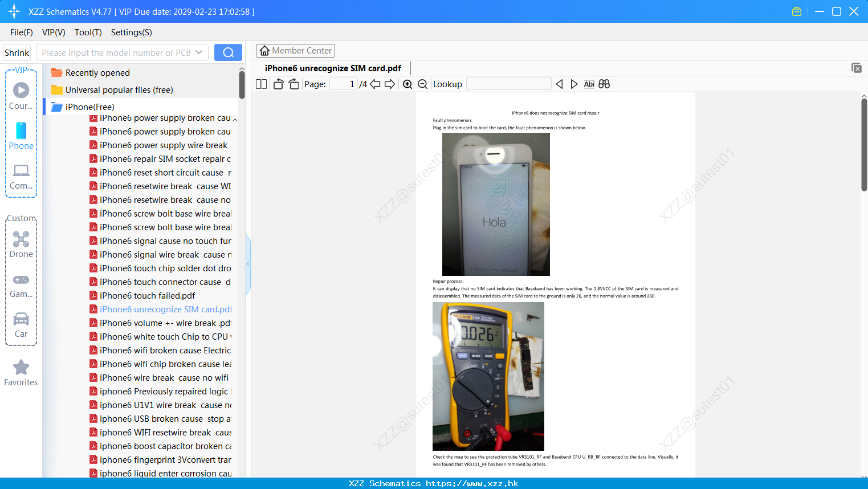Close the tab panel icon at right

coord(857,68)
